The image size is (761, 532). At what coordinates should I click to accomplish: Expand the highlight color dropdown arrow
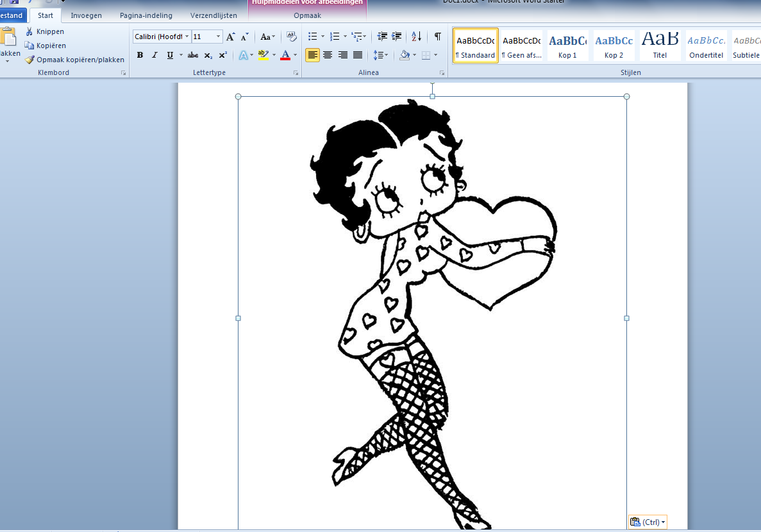tap(274, 55)
